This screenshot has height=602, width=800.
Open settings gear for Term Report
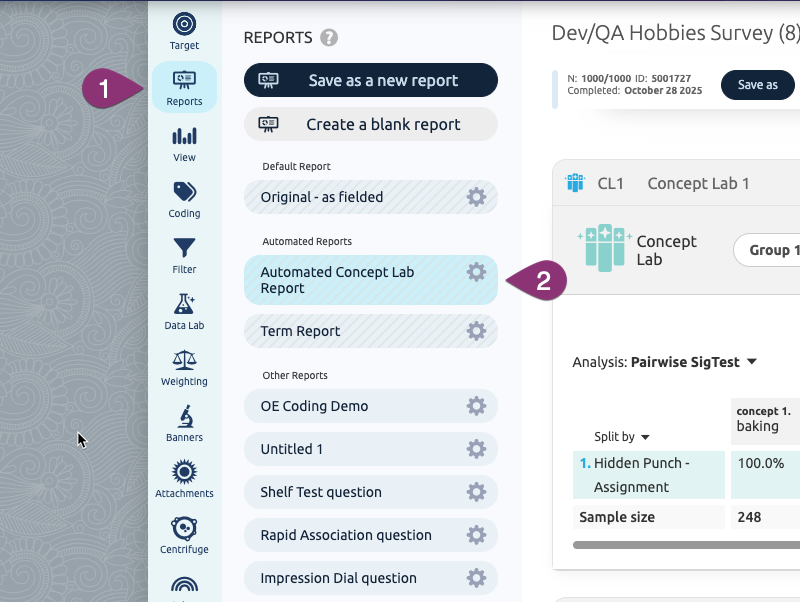[476, 331]
